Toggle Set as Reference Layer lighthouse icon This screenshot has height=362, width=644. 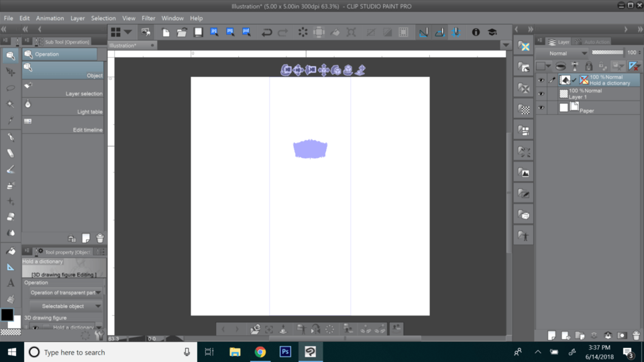[x=575, y=66]
